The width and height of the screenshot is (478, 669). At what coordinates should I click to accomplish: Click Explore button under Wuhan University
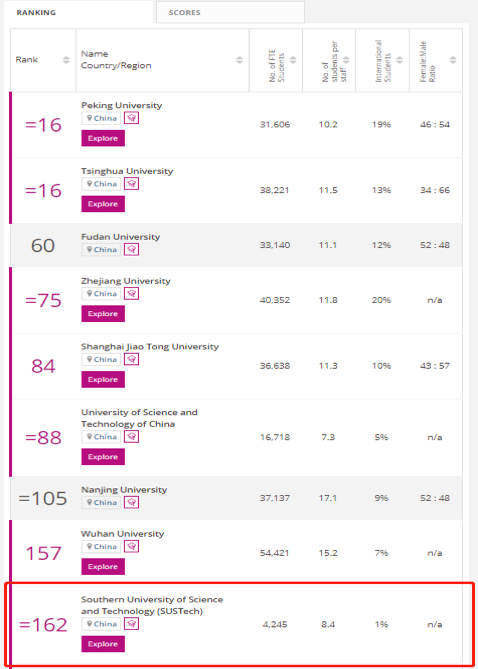103,567
